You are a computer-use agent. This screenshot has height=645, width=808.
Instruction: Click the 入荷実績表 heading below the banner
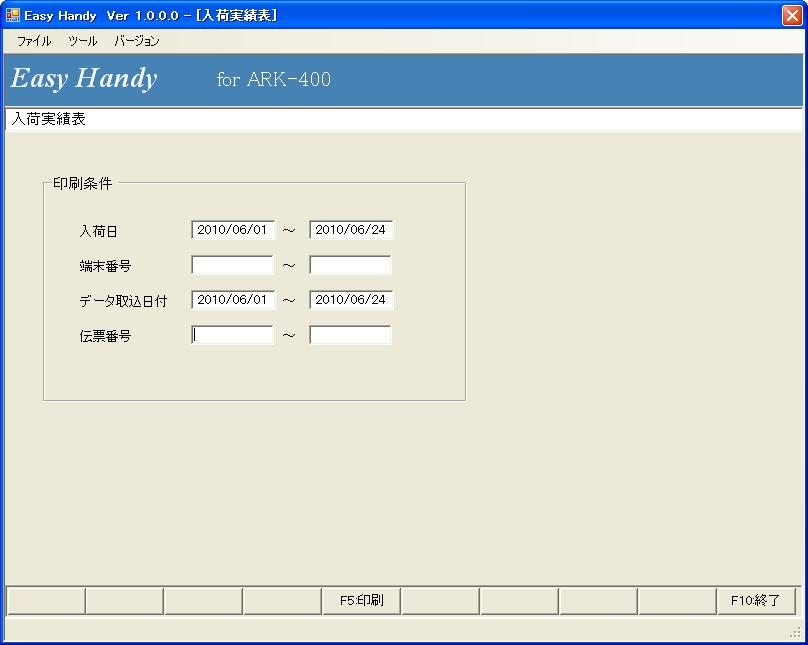48,119
